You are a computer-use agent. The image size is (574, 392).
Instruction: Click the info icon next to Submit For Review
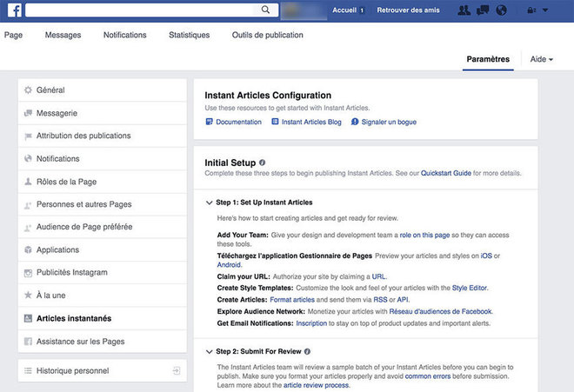click(x=307, y=351)
